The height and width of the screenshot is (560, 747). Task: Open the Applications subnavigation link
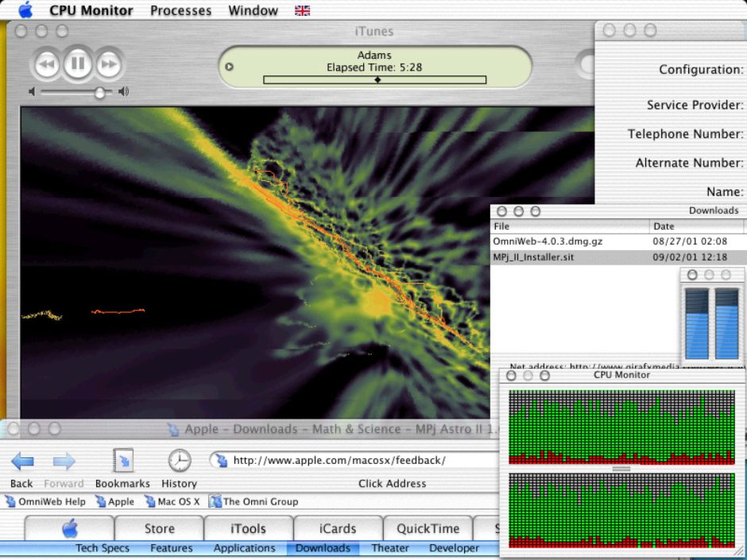245,548
